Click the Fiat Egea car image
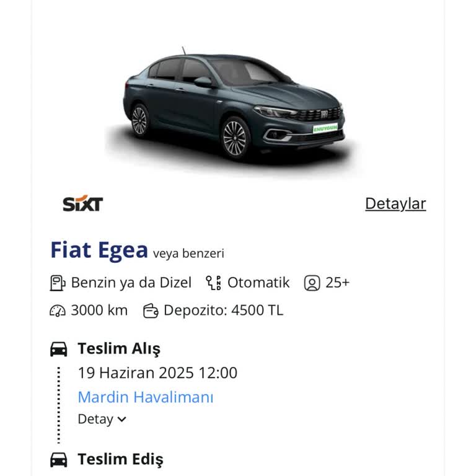This screenshot has width=476, height=476. coord(233,105)
